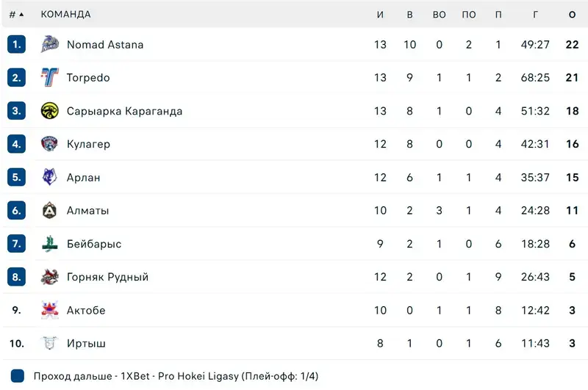
Task: Click the Nomad Astana team logo
Action: click(x=49, y=45)
